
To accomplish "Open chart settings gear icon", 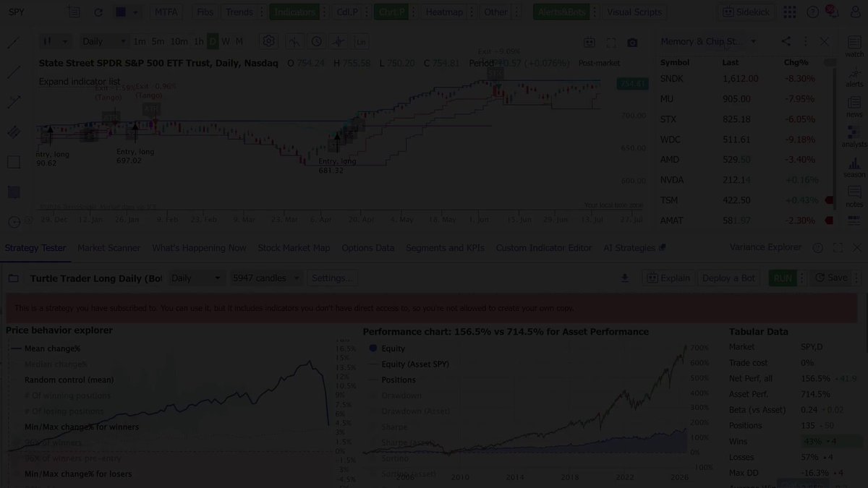I will click(269, 42).
